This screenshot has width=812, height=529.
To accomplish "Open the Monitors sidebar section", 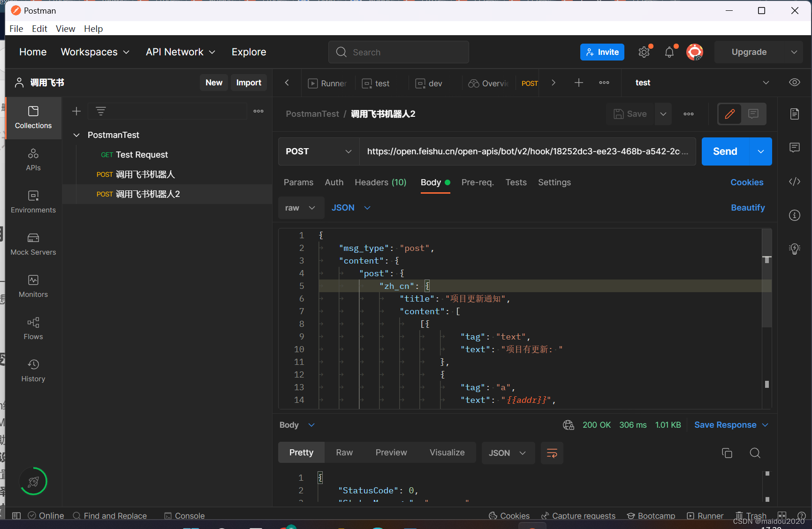I will pos(33,287).
